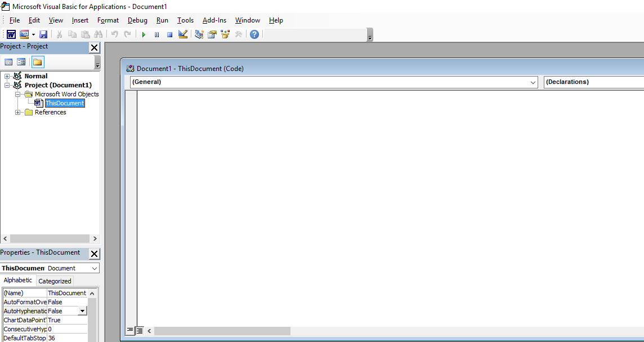Click the Insert UserForm toolbar icon

24,34
